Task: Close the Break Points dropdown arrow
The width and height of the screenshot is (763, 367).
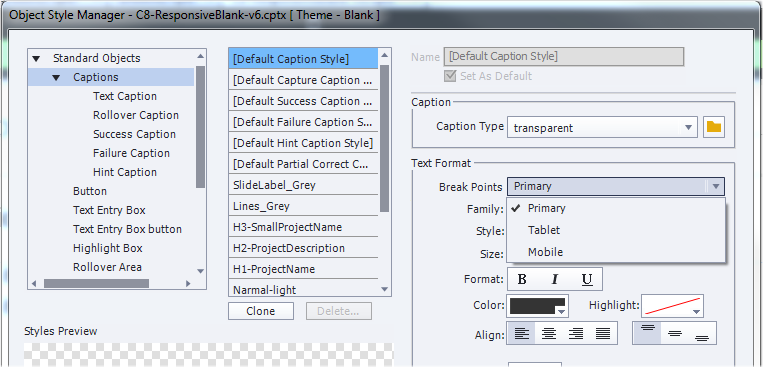Action: (x=715, y=186)
